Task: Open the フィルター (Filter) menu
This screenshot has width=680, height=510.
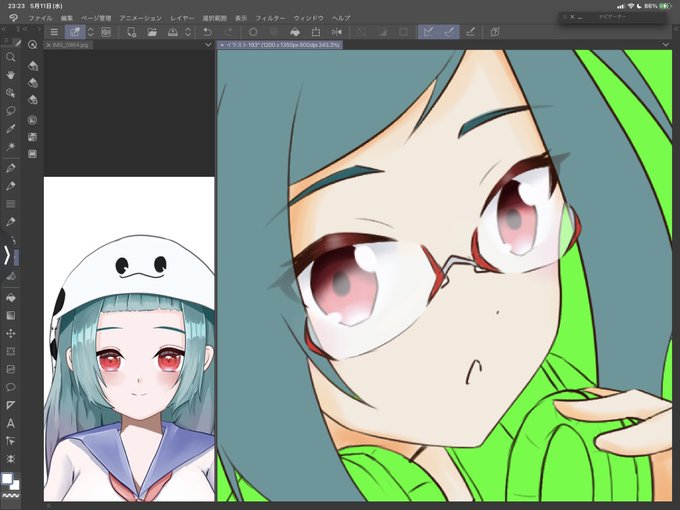Action: [270, 18]
